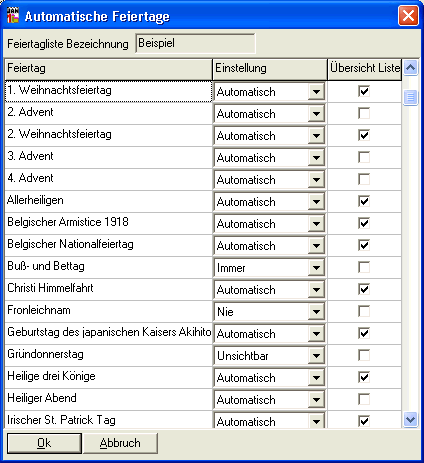Select the Fronleichnam row name

point(108,311)
